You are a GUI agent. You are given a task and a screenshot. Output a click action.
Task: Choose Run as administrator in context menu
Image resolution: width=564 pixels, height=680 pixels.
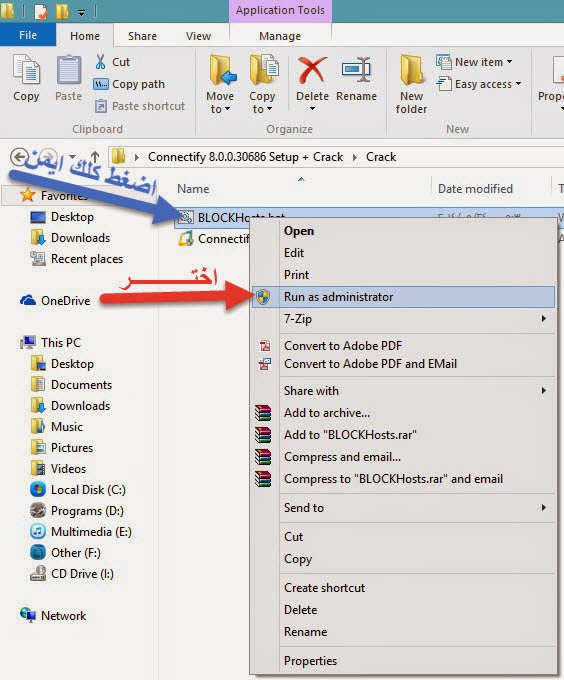coord(403,297)
